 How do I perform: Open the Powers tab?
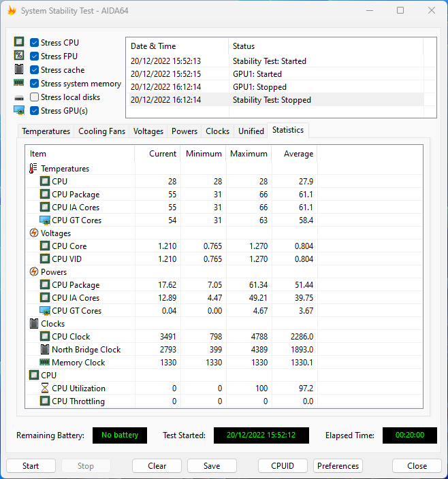185,131
